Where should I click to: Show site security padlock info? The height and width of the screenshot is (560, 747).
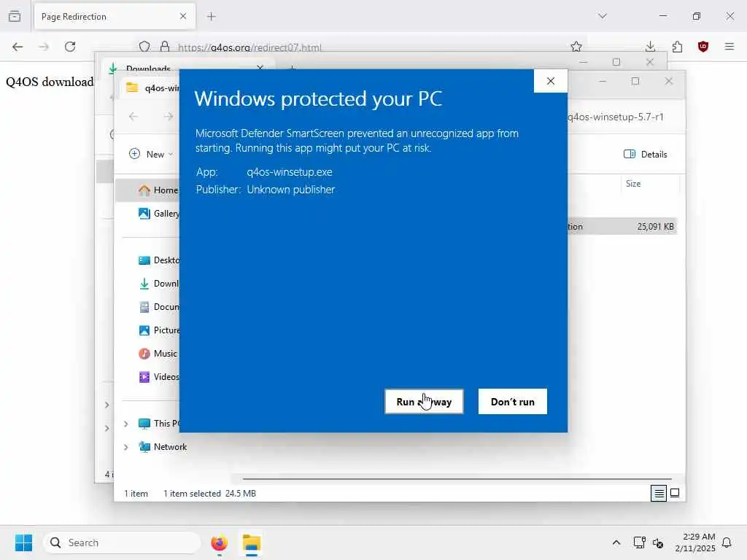click(165, 47)
